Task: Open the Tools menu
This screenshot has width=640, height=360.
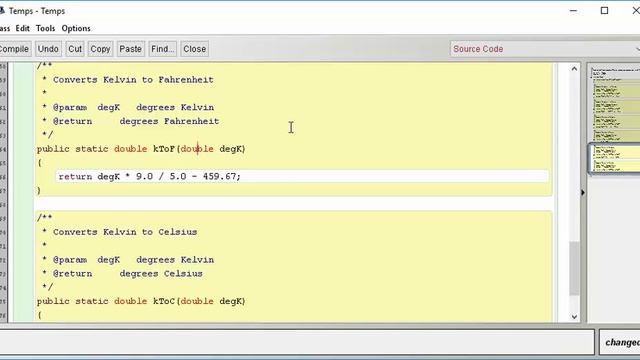Action: coord(45,29)
